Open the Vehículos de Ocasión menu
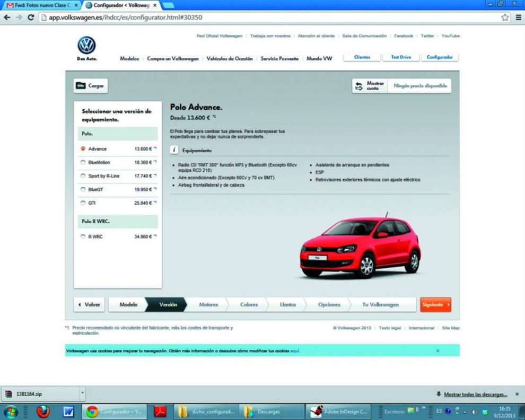525x420 pixels. [x=229, y=59]
